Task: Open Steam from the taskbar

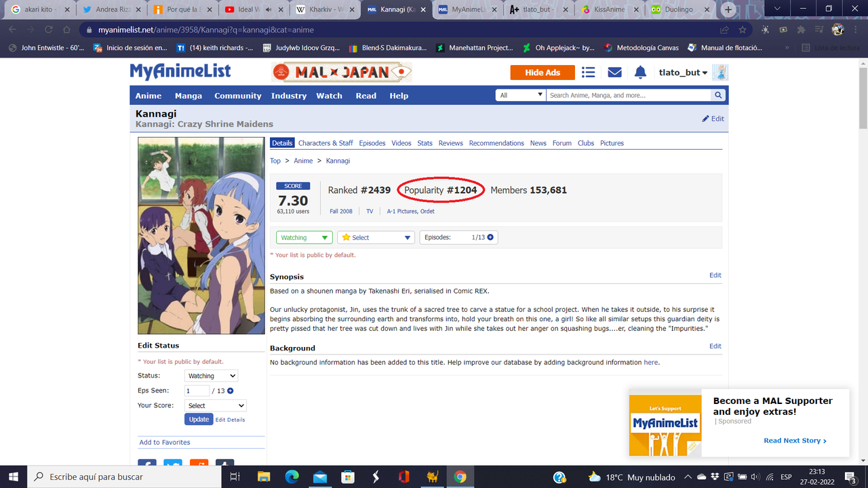Action: click(375, 476)
